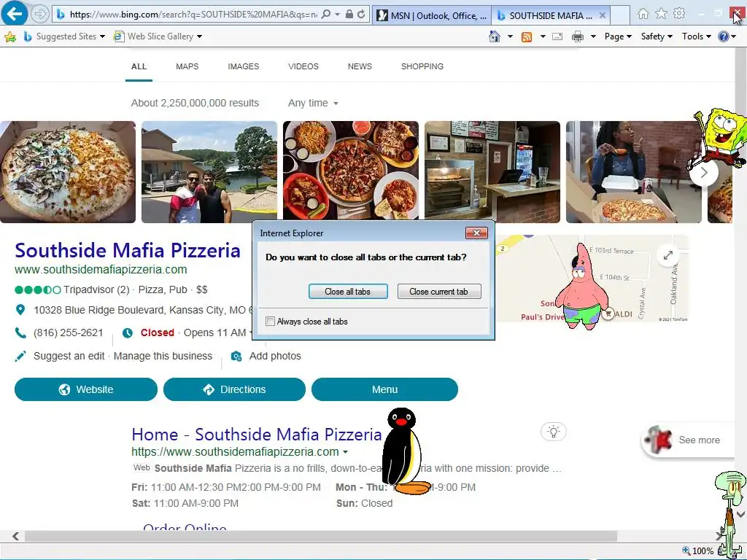Open Southside Mafia Pizzeria heading link
Viewport: 747px width, 560px height.
click(128, 251)
